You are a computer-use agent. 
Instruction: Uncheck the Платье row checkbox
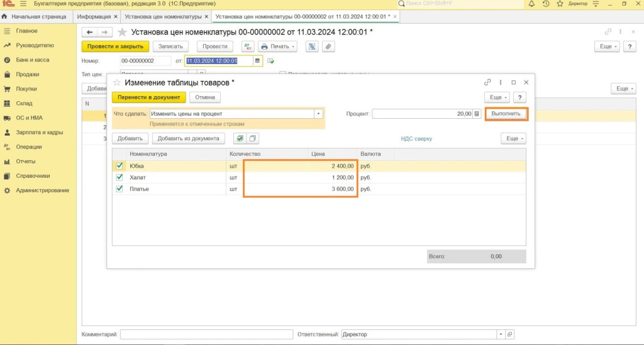[119, 189]
